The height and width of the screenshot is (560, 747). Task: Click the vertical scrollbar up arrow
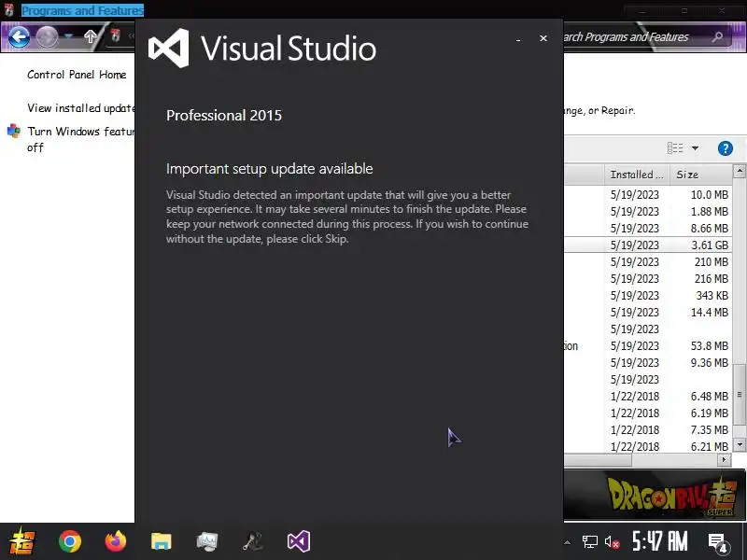740,171
